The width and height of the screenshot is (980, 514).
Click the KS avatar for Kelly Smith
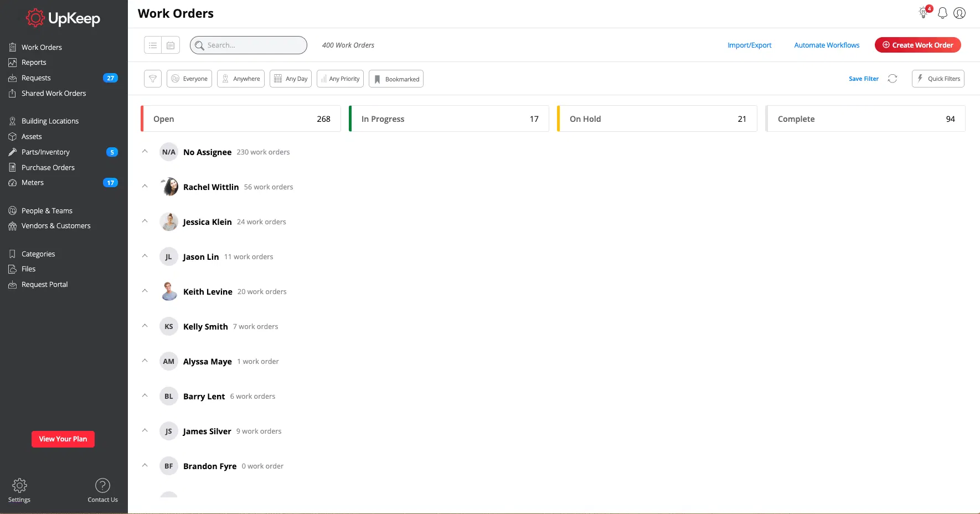pos(169,326)
